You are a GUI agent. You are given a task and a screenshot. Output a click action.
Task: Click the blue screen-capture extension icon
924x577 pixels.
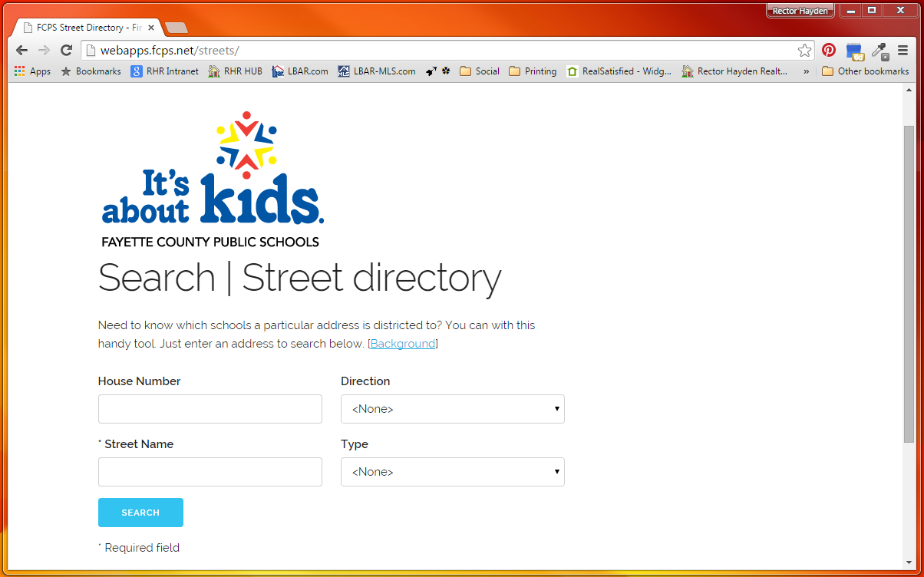click(x=854, y=51)
